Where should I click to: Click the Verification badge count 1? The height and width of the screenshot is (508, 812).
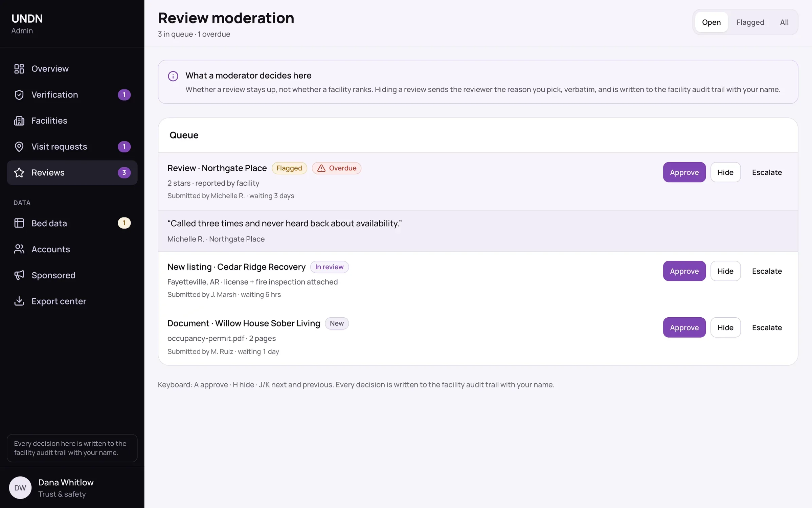click(x=124, y=95)
